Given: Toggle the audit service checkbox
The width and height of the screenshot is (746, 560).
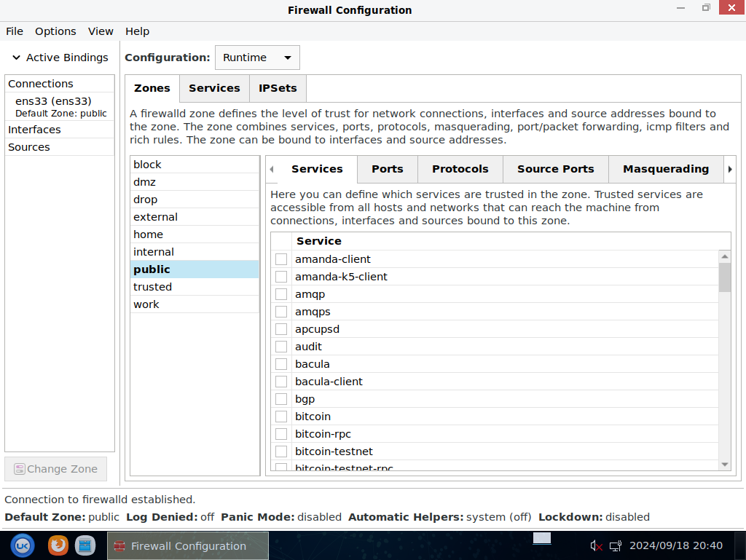Looking at the screenshot, I should (281, 347).
